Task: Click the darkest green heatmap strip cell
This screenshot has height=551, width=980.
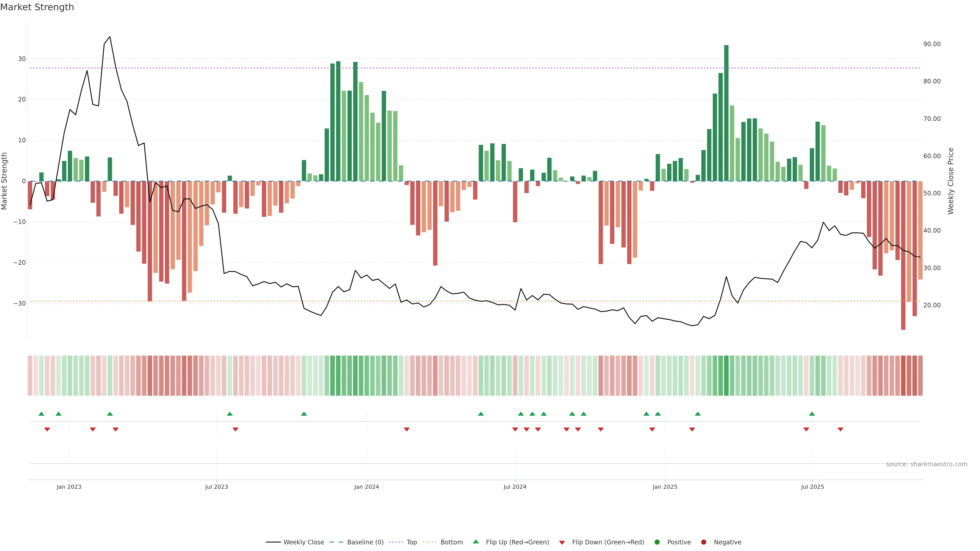Action: point(726,376)
